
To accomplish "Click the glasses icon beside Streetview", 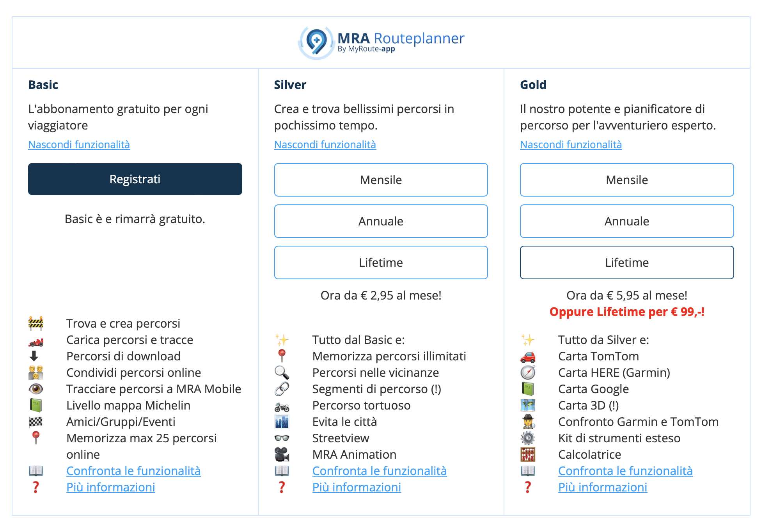I will pos(282,438).
